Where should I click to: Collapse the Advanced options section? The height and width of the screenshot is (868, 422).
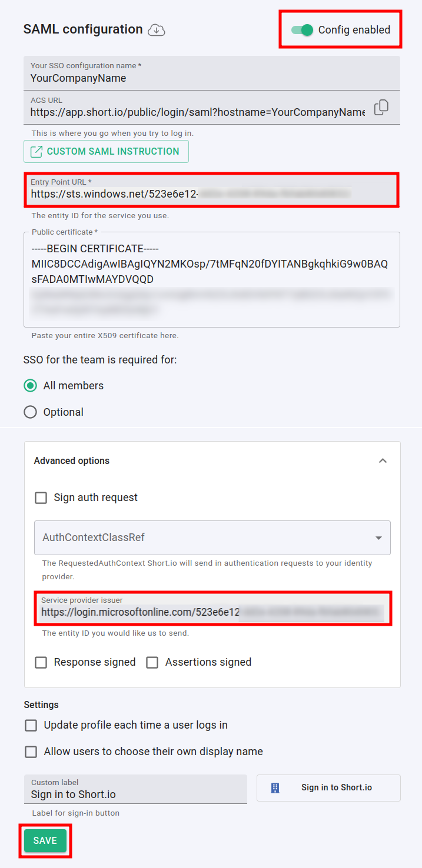(x=383, y=461)
